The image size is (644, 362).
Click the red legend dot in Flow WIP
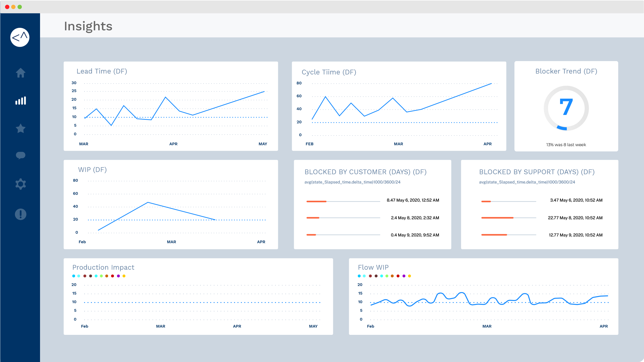click(x=398, y=276)
